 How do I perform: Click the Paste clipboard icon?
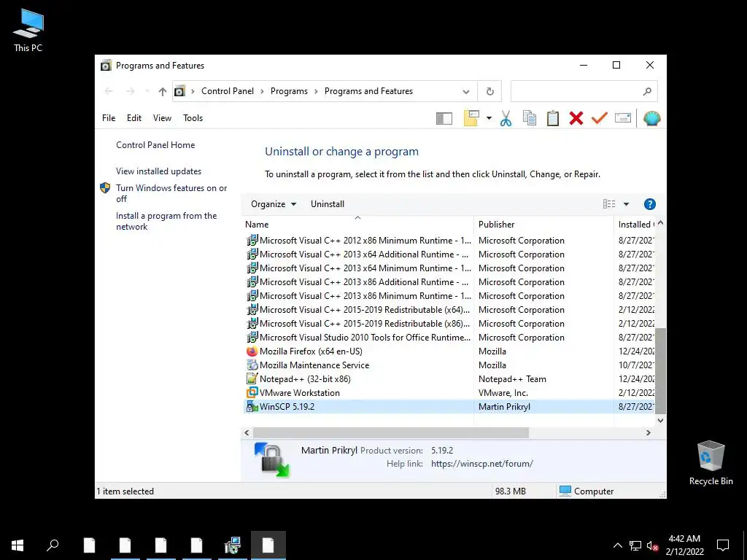[553, 118]
